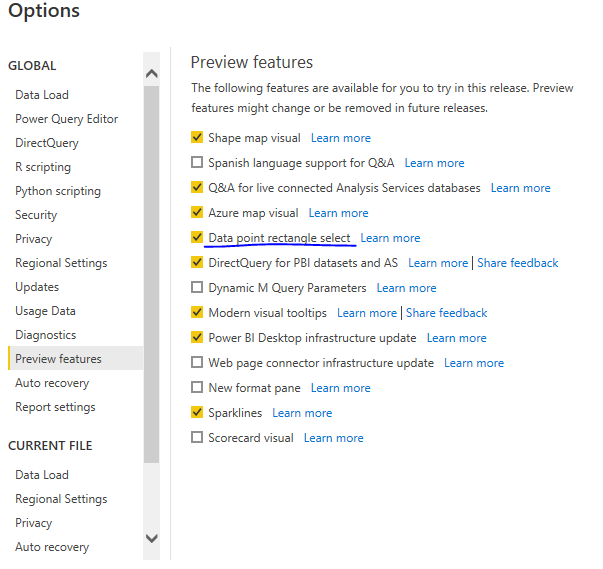Uncheck the Sparklines preview feature
Image resolution: width=603 pixels, height=569 pixels.
click(x=197, y=412)
